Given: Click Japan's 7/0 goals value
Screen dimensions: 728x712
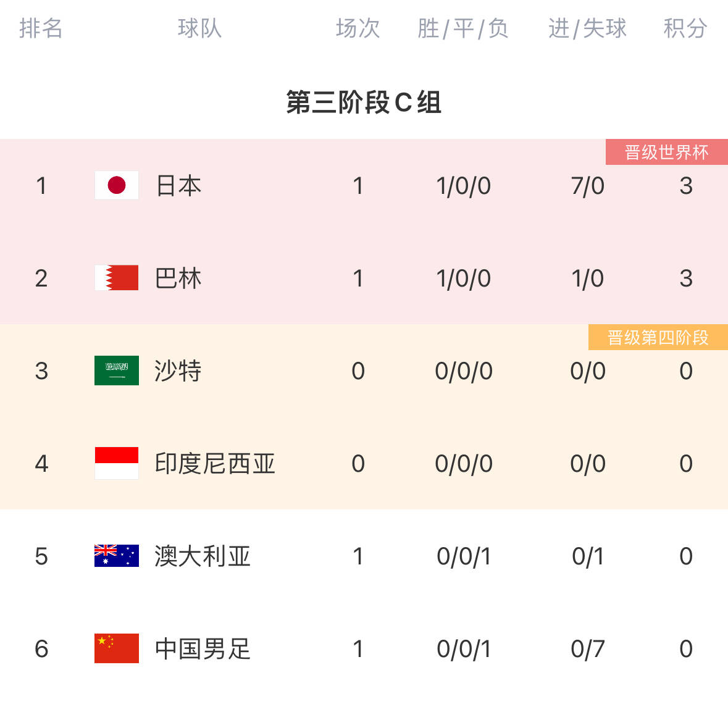Looking at the screenshot, I should pos(588,186).
